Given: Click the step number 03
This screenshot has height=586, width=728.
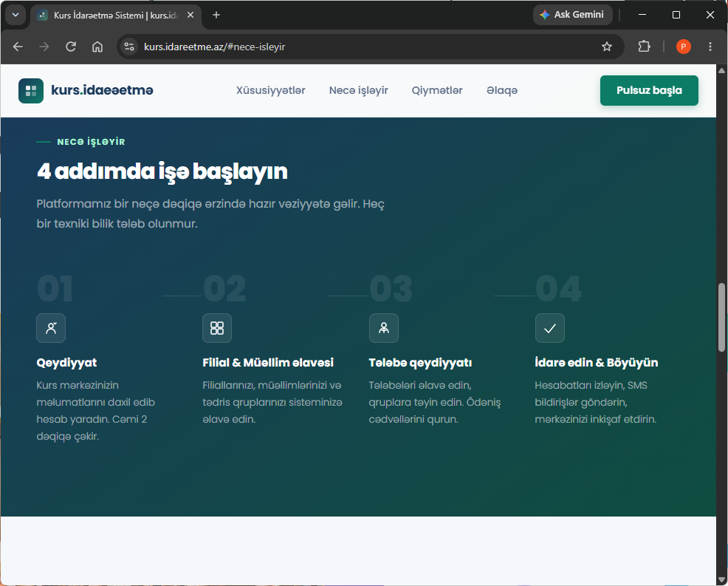Looking at the screenshot, I should pyautogui.click(x=391, y=289).
